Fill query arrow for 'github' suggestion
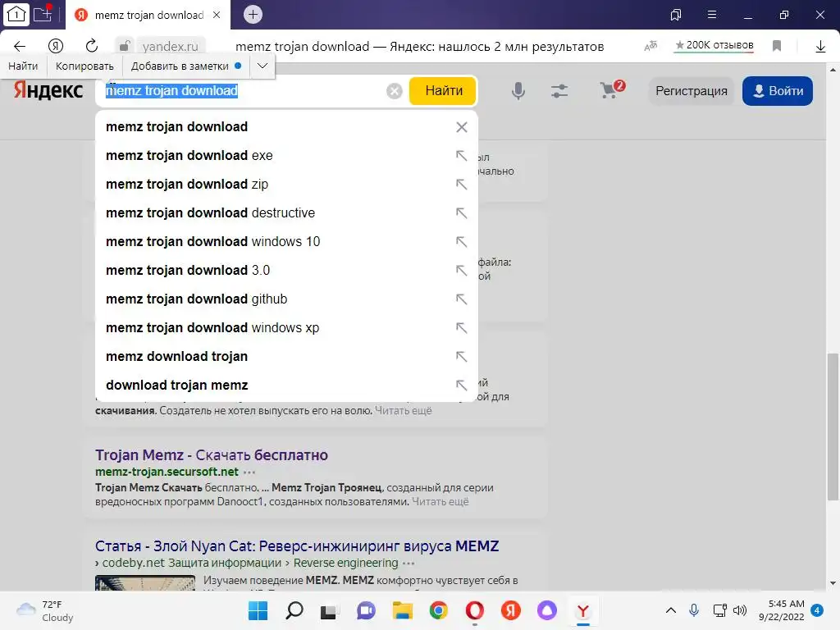 pos(461,299)
